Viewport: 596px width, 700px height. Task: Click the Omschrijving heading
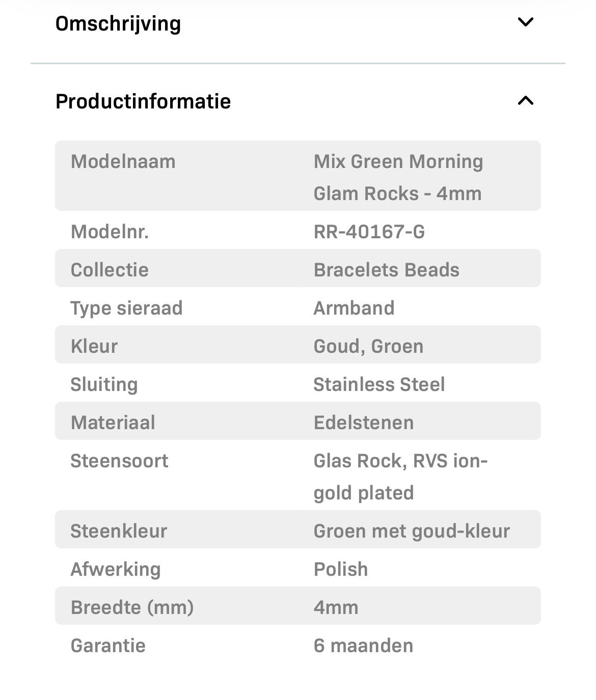click(x=118, y=23)
